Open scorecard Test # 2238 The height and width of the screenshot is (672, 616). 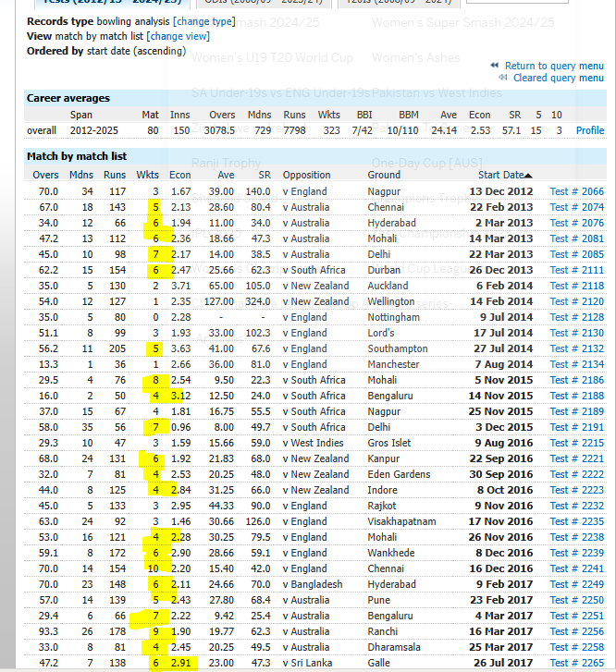point(576,537)
